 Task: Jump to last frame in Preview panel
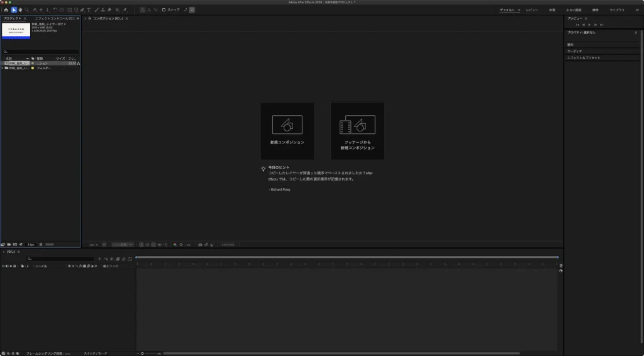pos(602,25)
